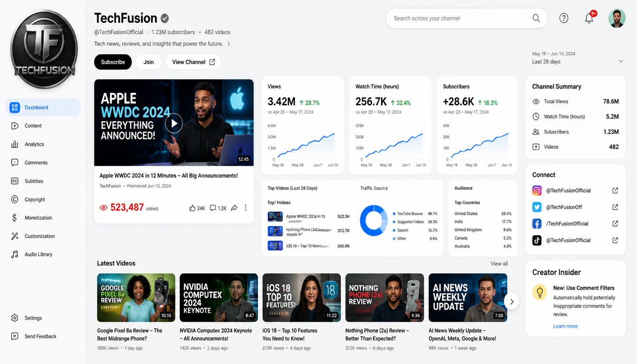Screen dimensions: 637x364
Task: Click the Twitter icon under Connect
Action: point(537,207)
